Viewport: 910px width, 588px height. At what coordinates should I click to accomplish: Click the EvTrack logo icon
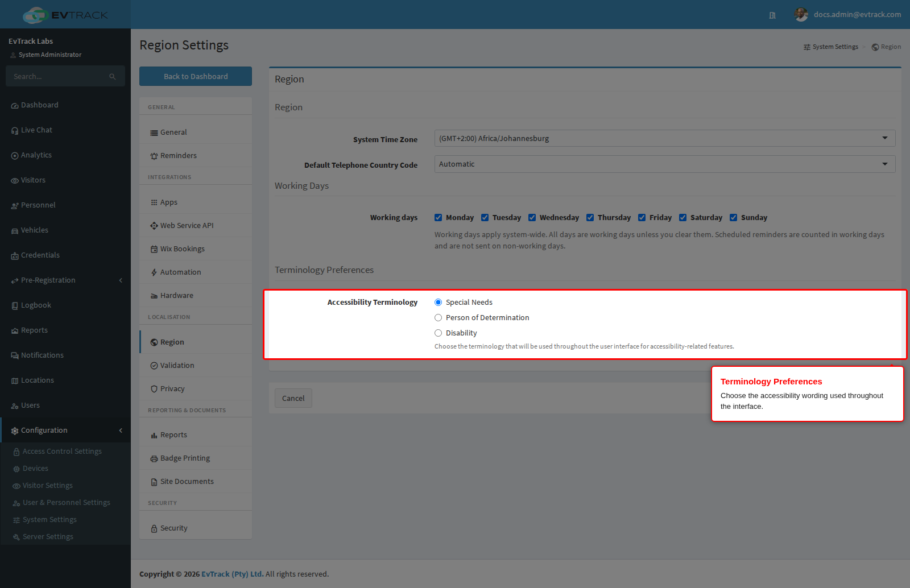pos(35,15)
